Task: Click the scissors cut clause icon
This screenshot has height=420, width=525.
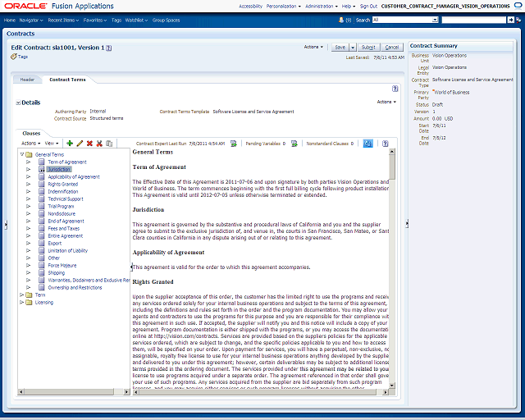Action: click(x=99, y=144)
